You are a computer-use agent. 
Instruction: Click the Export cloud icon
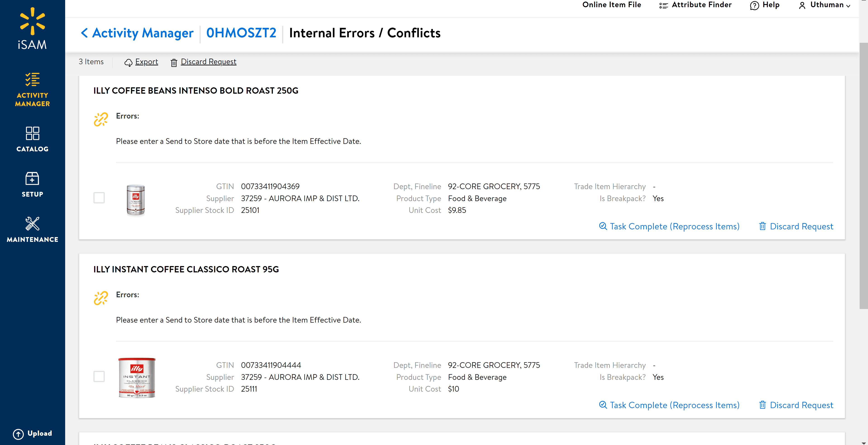(x=128, y=63)
